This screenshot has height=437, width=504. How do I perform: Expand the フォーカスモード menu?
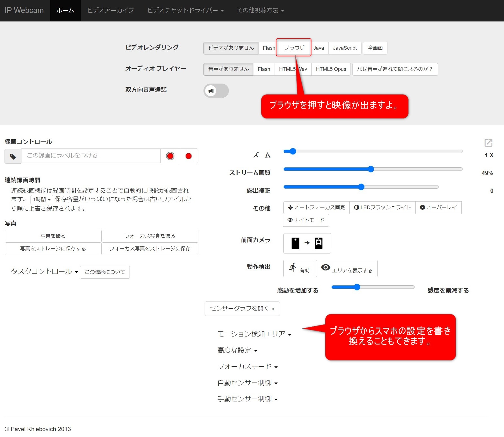[247, 367]
